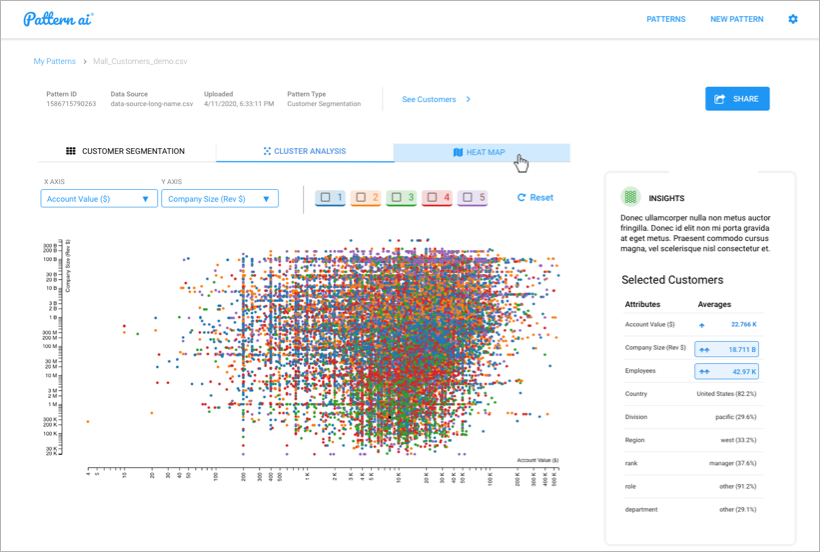The height and width of the screenshot is (552, 820).
Task: Click the share icon on the Share button
Action: click(721, 99)
